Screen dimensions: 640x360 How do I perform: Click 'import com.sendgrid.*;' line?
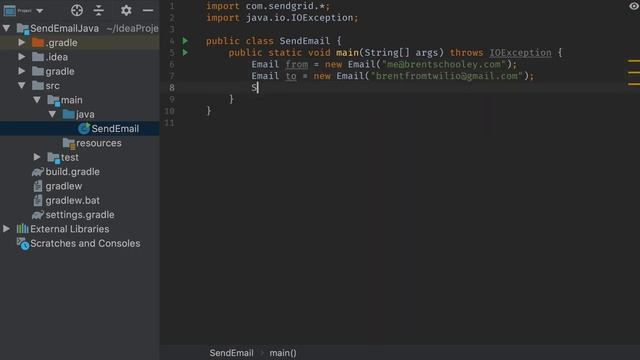tap(268, 6)
